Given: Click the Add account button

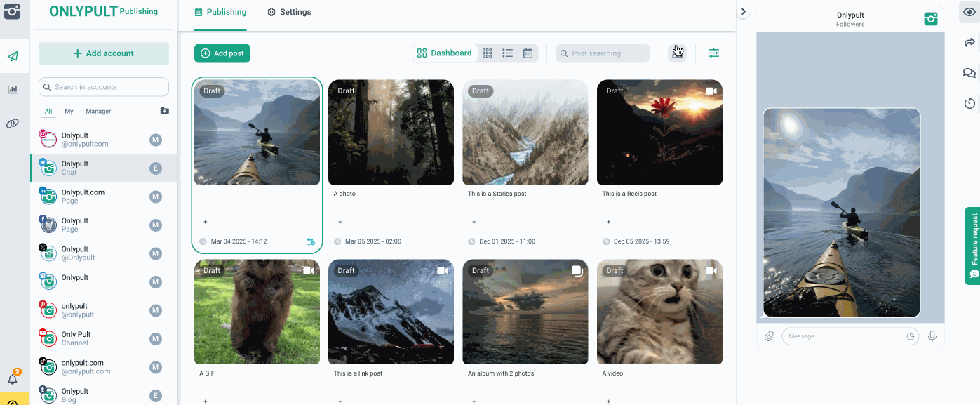Looking at the screenshot, I should [x=104, y=53].
